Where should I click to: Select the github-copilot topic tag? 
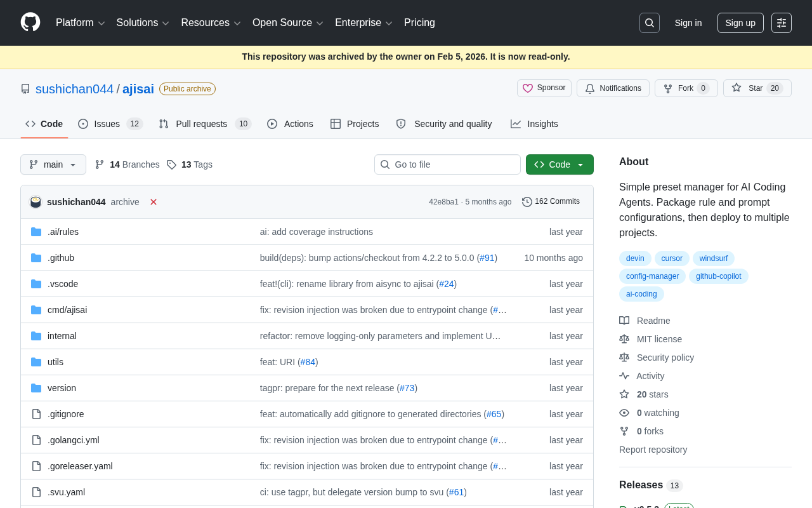point(719,276)
